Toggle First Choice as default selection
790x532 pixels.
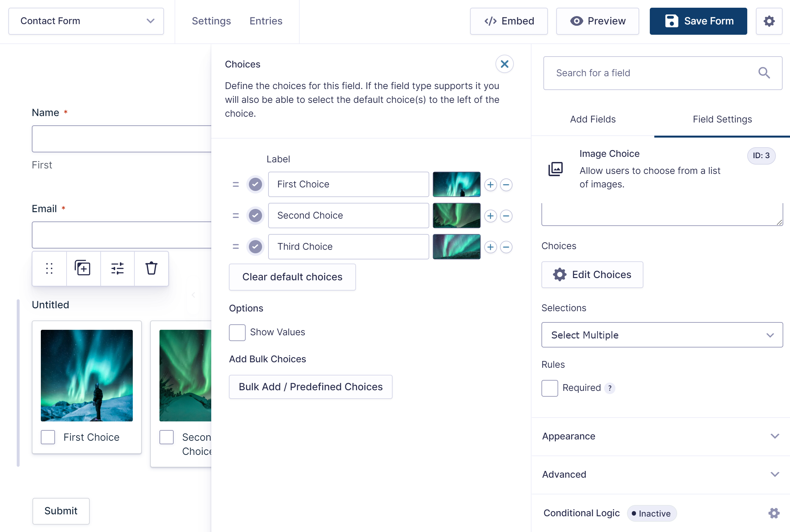(x=255, y=184)
